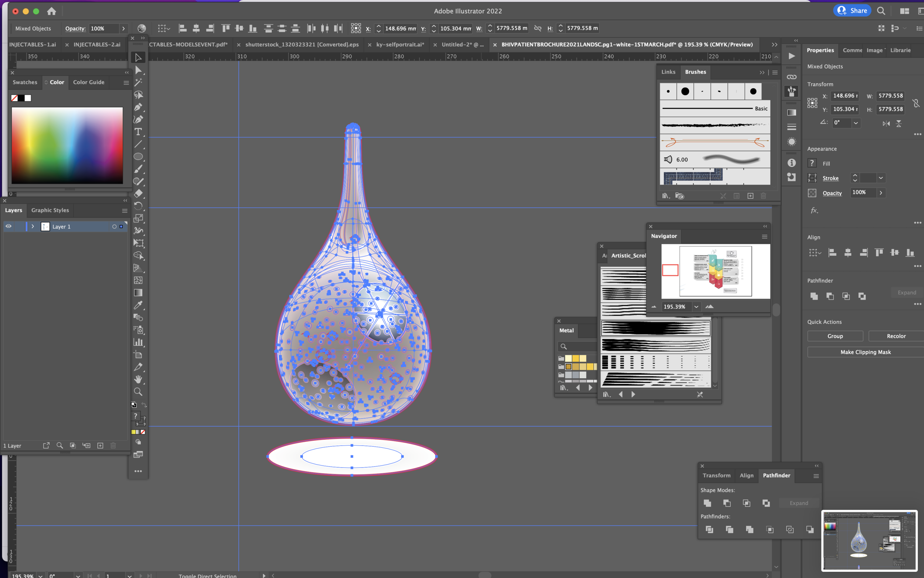This screenshot has width=924, height=578.
Task: Open Layers panel options menu
Action: (x=125, y=211)
